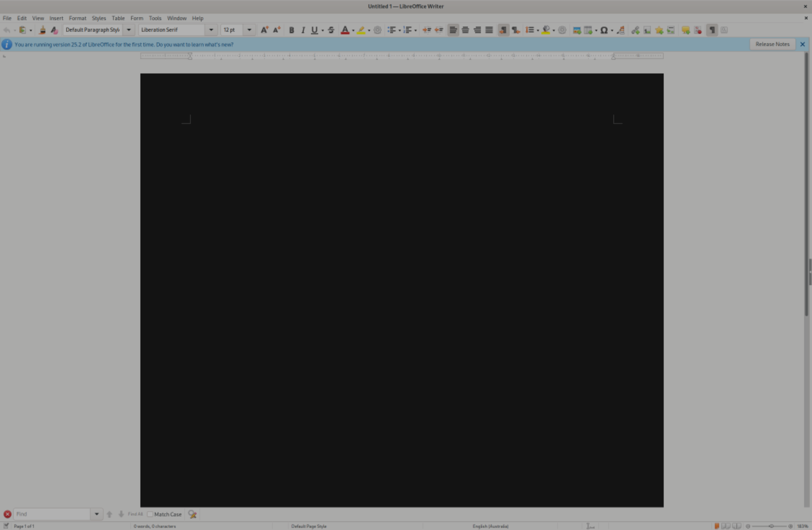Toggle bold formatting
This screenshot has width=812, height=530.
[x=292, y=30]
